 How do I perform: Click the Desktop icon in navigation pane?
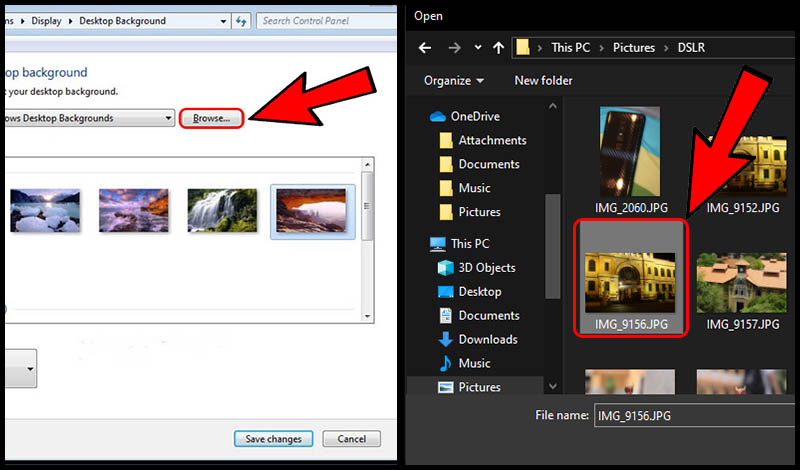point(445,292)
